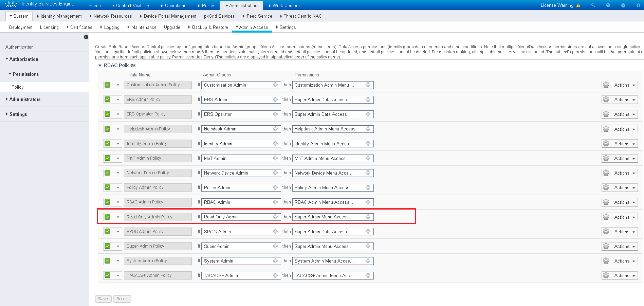This screenshot has height=306, width=644.
Task: Open status dropdown for Policy Admin Policy
Action: [x=118, y=187]
